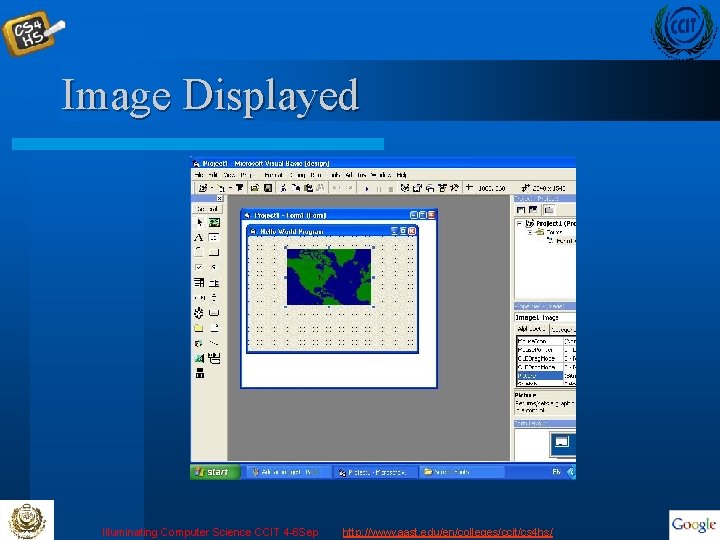Open the View menu

229,175
